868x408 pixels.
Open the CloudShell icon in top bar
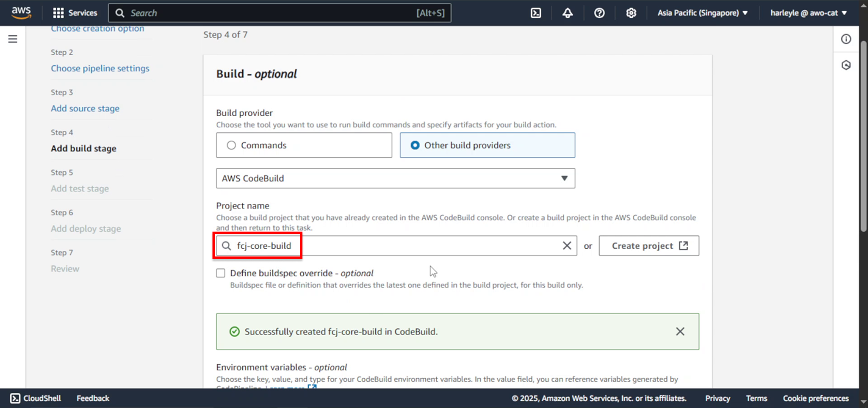536,13
